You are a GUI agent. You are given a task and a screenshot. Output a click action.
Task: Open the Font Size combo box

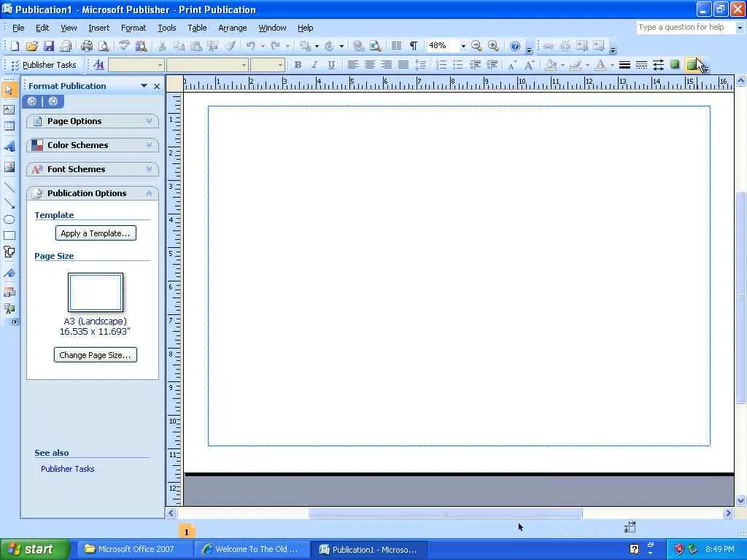(x=268, y=65)
